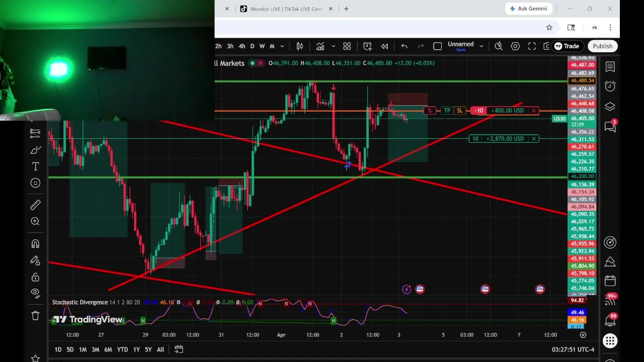Toggle Magnet mode
The image size is (644, 362).
tap(35, 244)
